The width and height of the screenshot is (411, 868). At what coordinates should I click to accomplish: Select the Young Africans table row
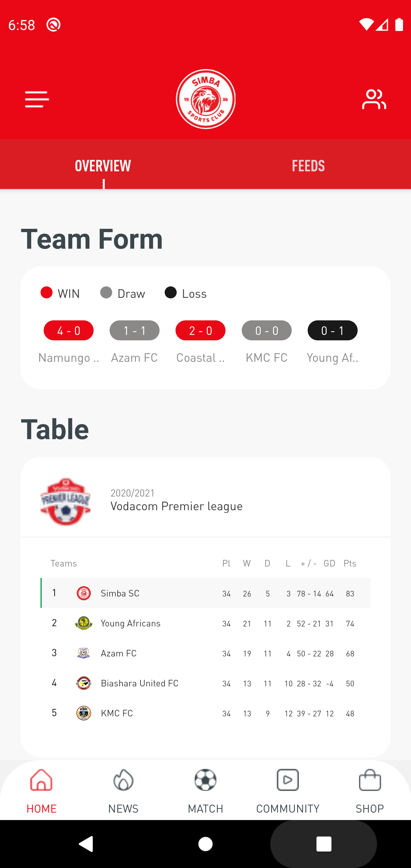pos(205,623)
